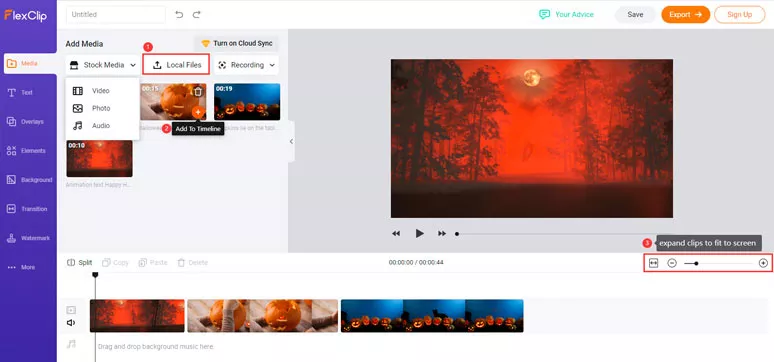Adjust the timeline zoom slider

pos(718,263)
